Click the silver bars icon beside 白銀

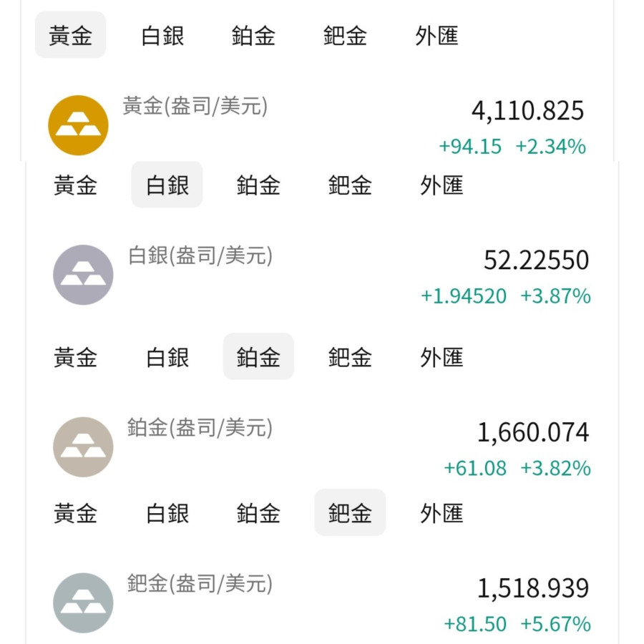83,275
